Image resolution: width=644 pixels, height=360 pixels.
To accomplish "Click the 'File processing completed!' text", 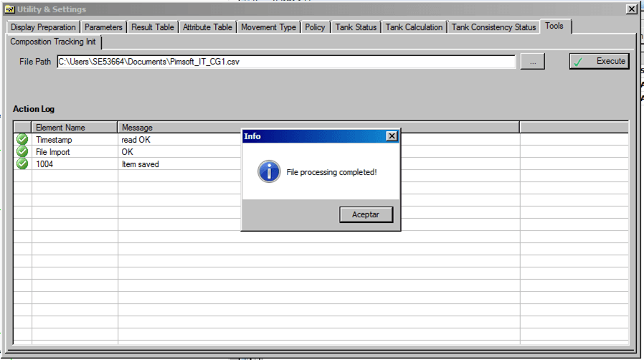I will pyautogui.click(x=331, y=172).
